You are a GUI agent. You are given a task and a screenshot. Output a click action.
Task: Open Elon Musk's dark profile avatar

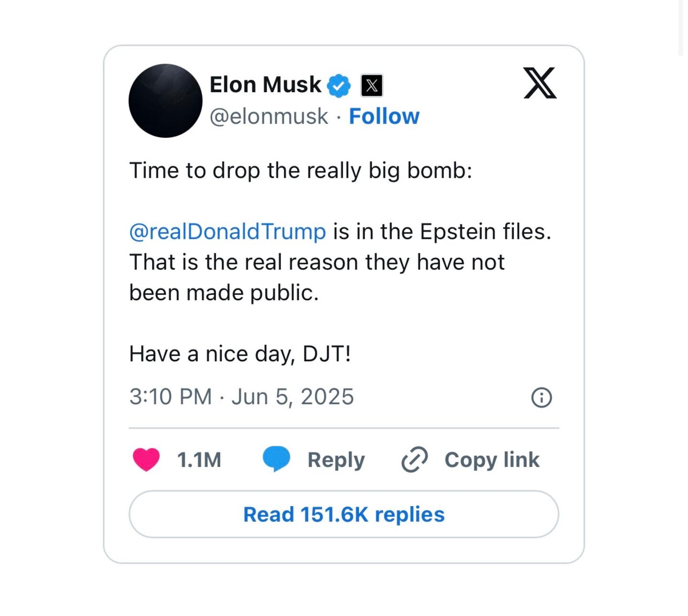[x=165, y=101]
